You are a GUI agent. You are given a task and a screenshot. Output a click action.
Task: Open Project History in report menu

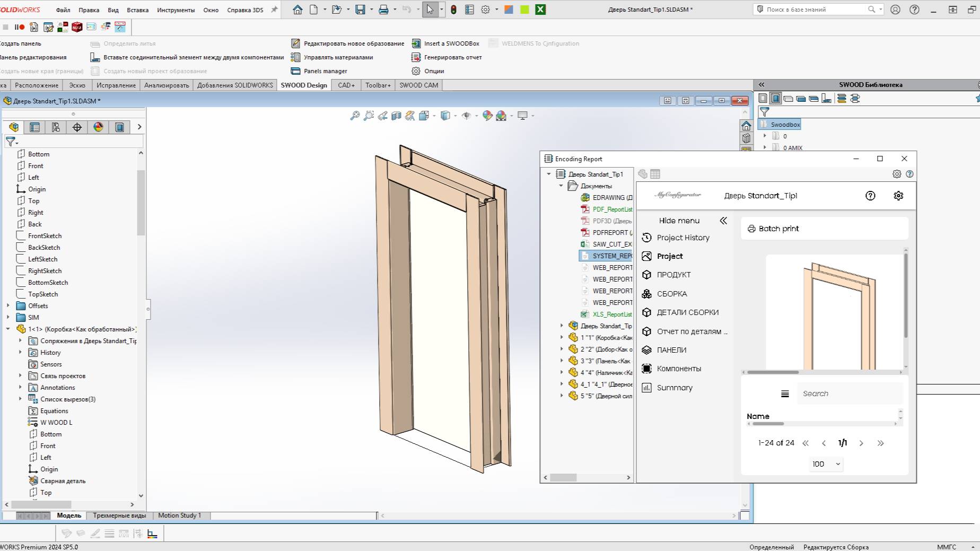682,238
